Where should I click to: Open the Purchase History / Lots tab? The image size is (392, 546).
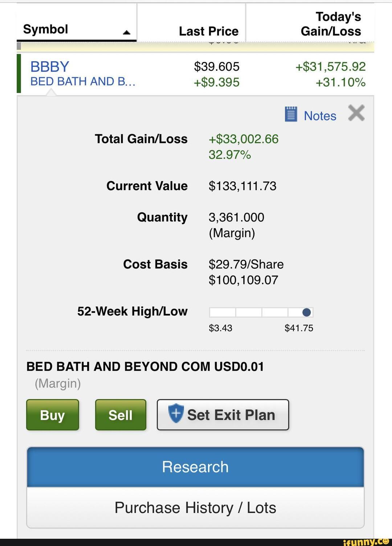pos(195,508)
